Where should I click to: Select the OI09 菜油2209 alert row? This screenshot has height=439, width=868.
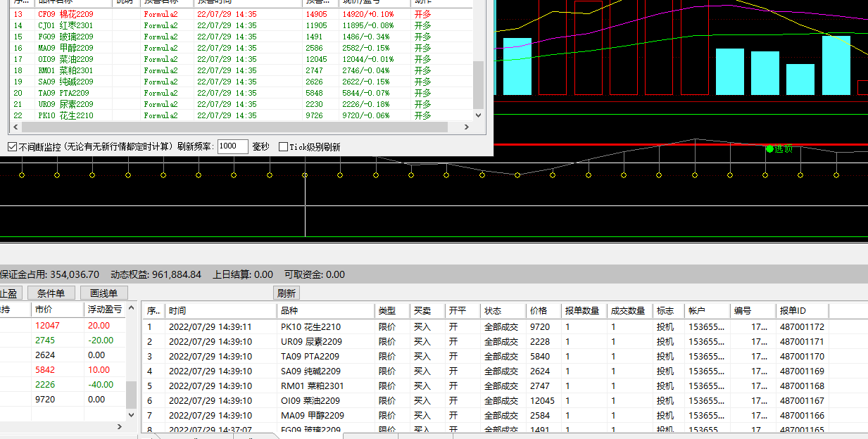click(241, 59)
